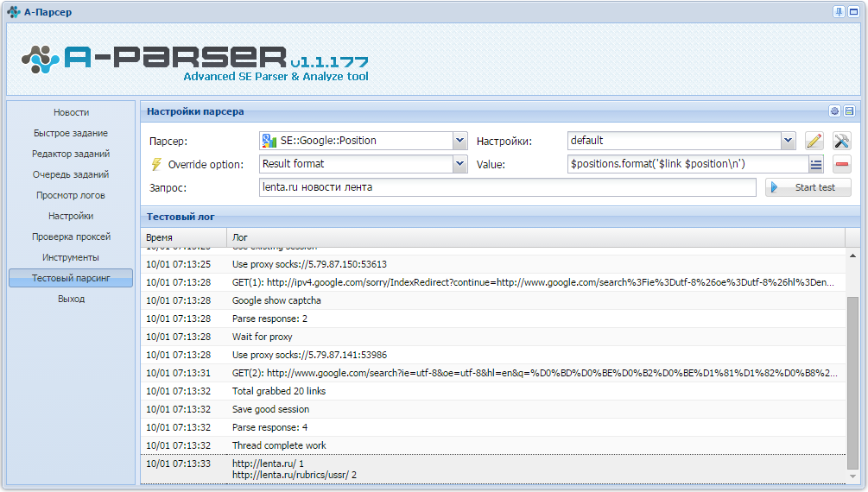Click timestamp 10/01 07:13:33

[x=178, y=464]
